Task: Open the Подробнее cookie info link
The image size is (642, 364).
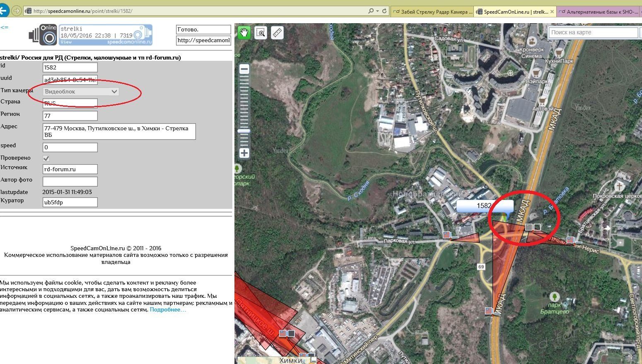Action: click(168, 309)
